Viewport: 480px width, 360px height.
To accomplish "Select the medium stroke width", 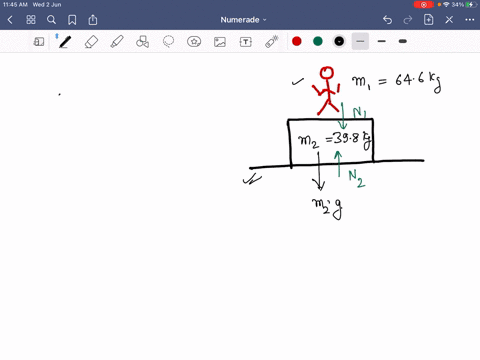I will tap(382, 41).
